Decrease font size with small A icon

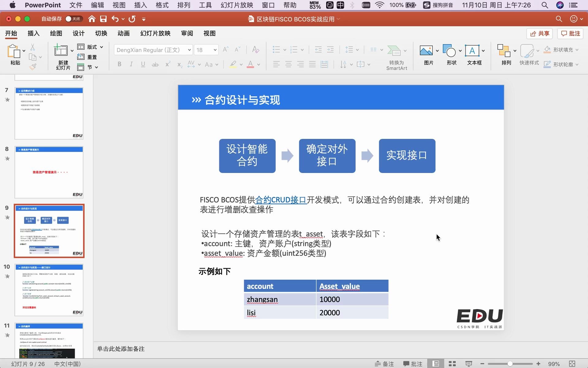tap(237, 49)
